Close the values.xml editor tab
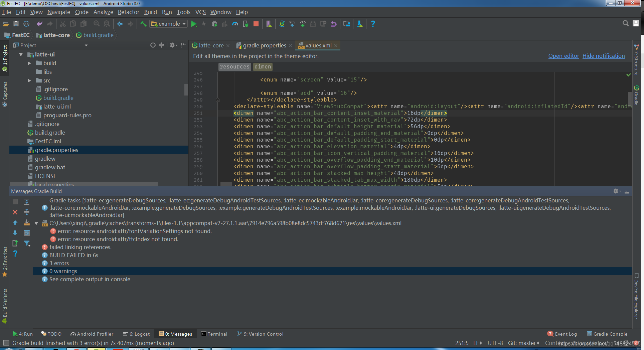644x350 pixels. coord(336,46)
